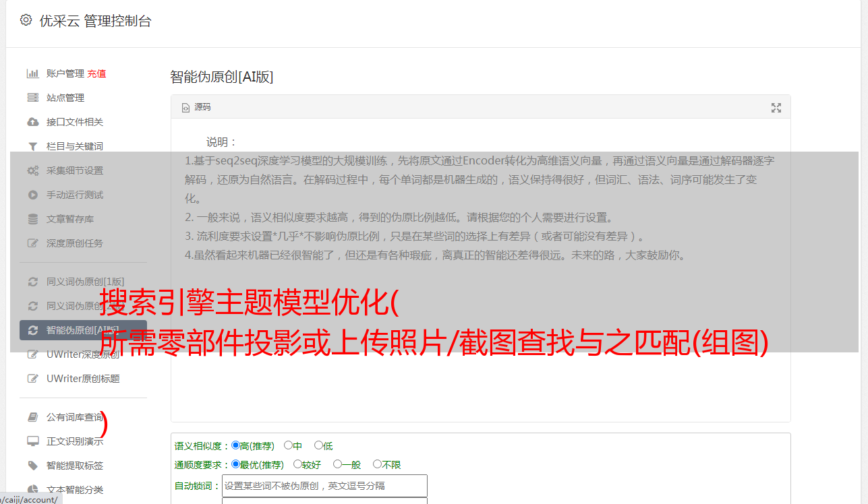The image size is (868, 504).
Task: Click the 源码 source code button
Action: tap(196, 107)
